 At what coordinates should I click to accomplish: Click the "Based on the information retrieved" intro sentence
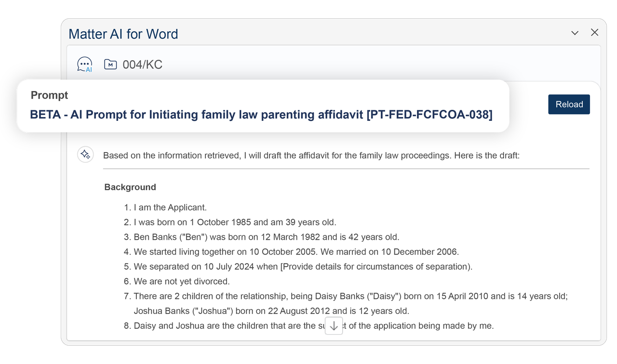(311, 156)
